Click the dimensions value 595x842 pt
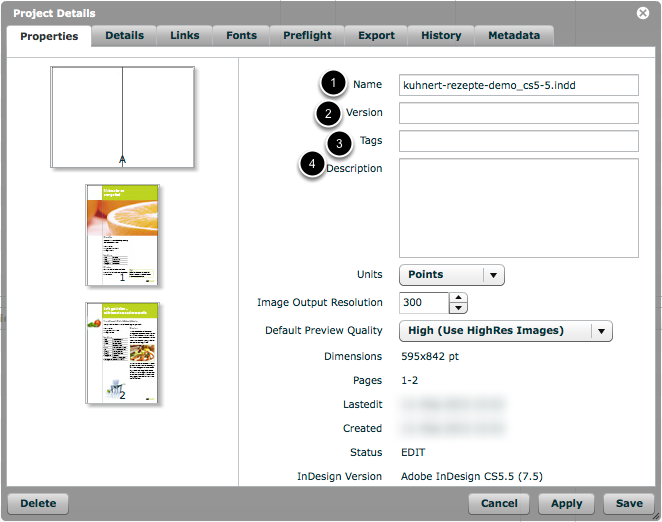The width and height of the screenshot is (662, 522). (x=430, y=356)
